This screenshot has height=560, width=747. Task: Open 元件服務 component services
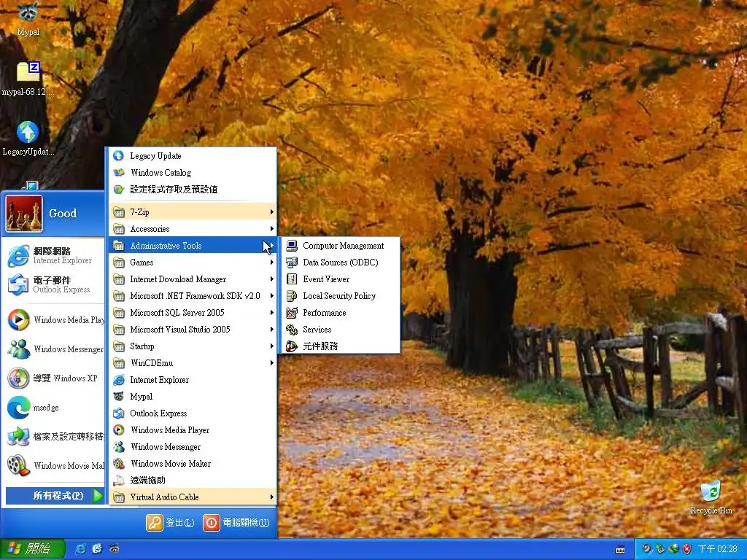tap(341, 346)
